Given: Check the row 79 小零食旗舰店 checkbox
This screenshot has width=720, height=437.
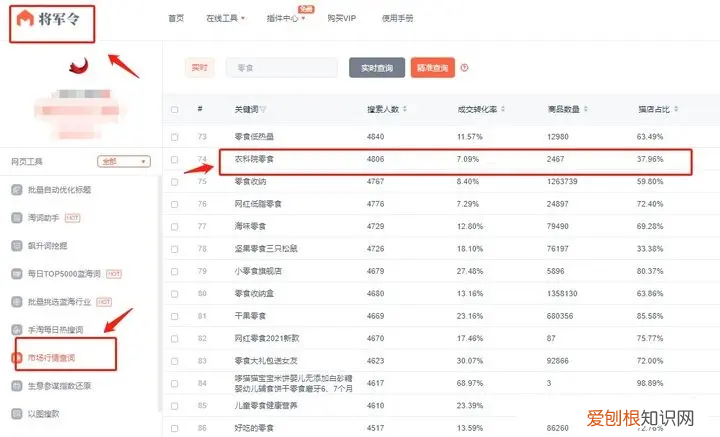Looking at the screenshot, I should 174,271.
